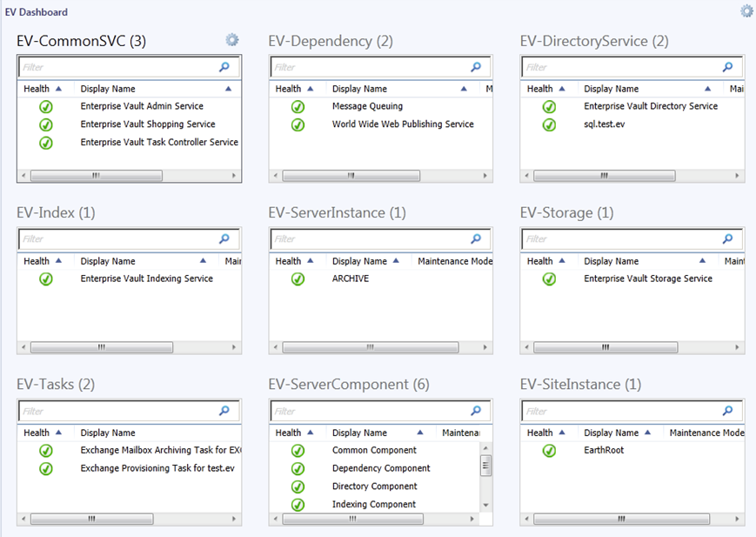This screenshot has height=537, width=756.
Task: Click health icon for Message Queuing
Action: coord(298,107)
